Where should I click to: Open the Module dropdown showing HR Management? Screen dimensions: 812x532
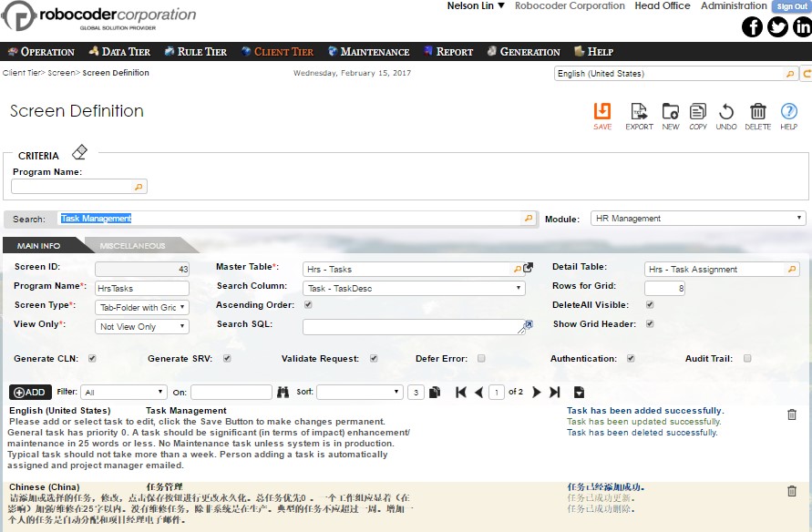[x=698, y=218]
